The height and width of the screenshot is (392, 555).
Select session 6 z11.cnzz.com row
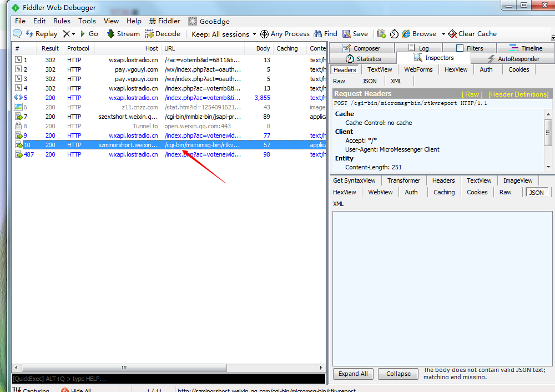[169, 107]
